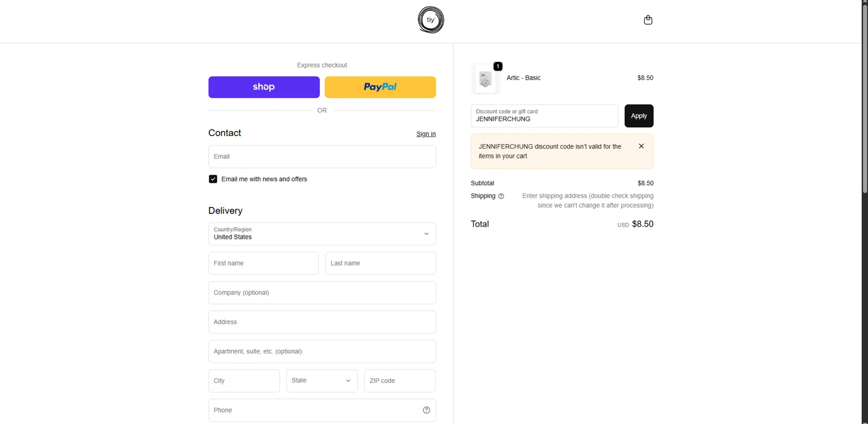Focus the Phone field
Screen dimensions: 868x424
[x=322, y=410]
